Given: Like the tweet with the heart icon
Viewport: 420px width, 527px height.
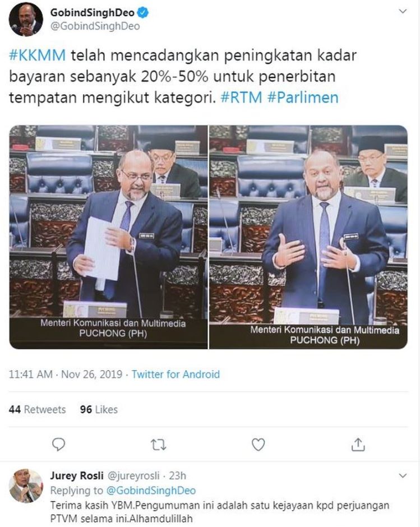Looking at the screenshot, I should pos(258,445).
